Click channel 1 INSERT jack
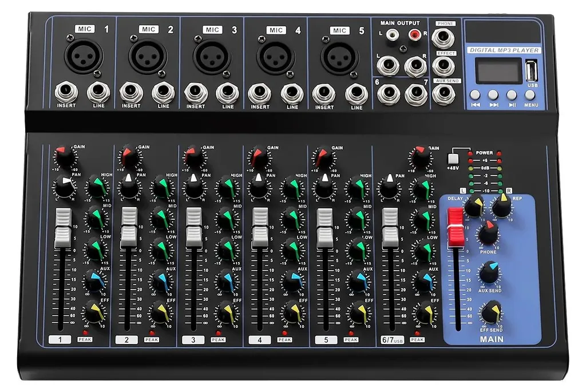Viewport: 586px width, 392px height. coord(66,92)
